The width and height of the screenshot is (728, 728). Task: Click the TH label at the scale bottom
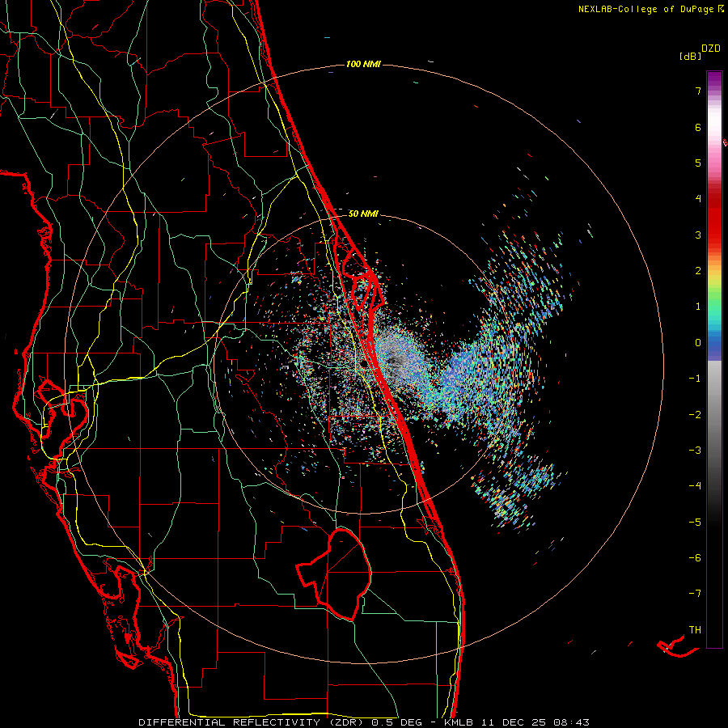click(695, 630)
